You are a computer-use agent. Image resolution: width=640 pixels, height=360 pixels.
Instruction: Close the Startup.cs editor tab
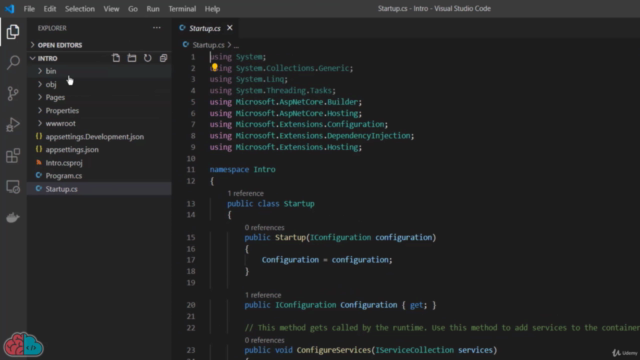pos(230,28)
